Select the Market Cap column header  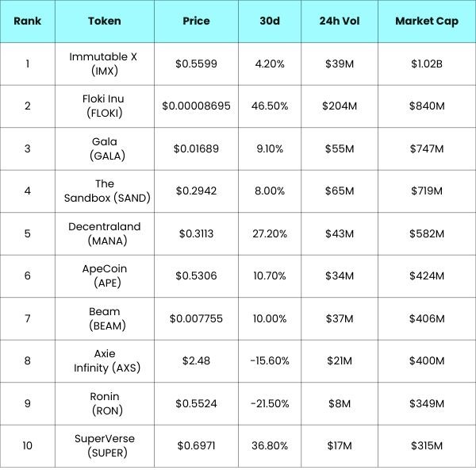(427, 21)
